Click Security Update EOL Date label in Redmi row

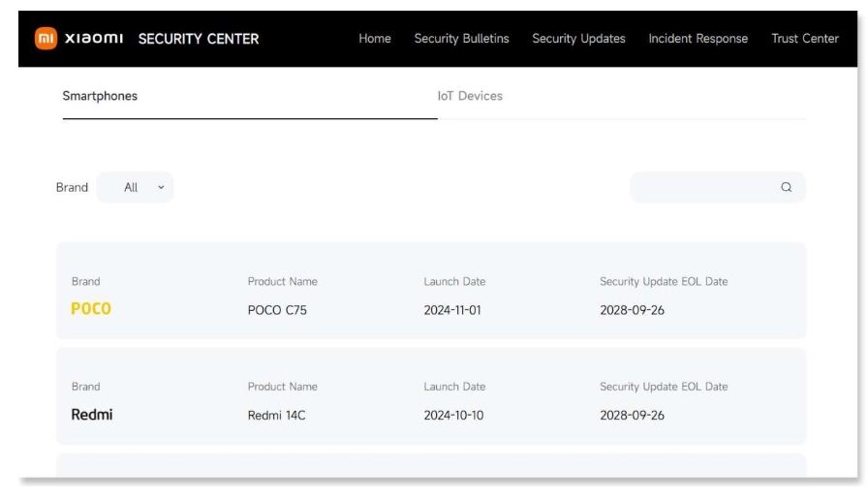[x=664, y=387]
